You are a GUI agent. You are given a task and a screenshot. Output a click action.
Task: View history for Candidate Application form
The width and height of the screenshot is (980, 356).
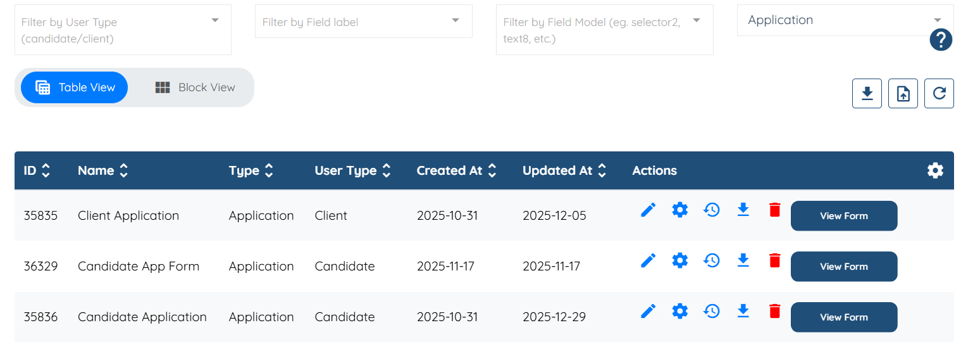(x=712, y=311)
